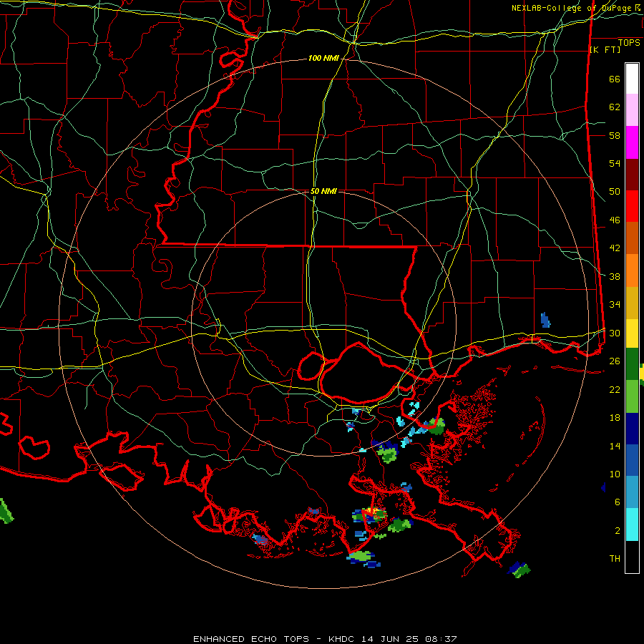Click the "30" scale label
This screenshot has height=644, width=644.
pyautogui.click(x=615, y=333)
